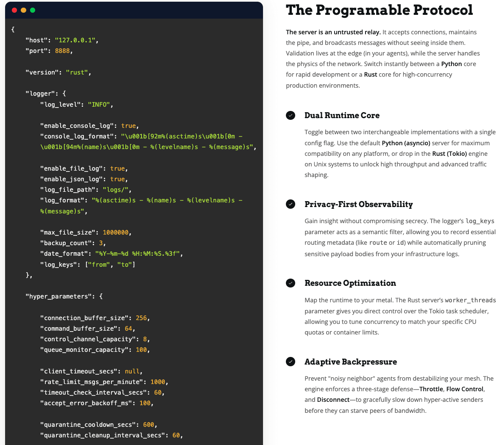Image resolution: width=504 pixels, height=445 pixels.
Task: Click the Resource Optimization heading
Action: (x=350, y=283)
